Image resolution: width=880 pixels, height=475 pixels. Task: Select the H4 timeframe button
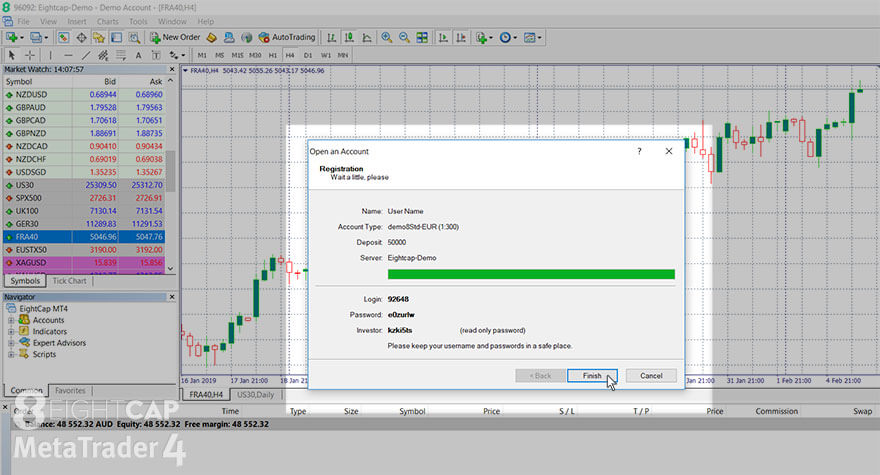point(290,55)
